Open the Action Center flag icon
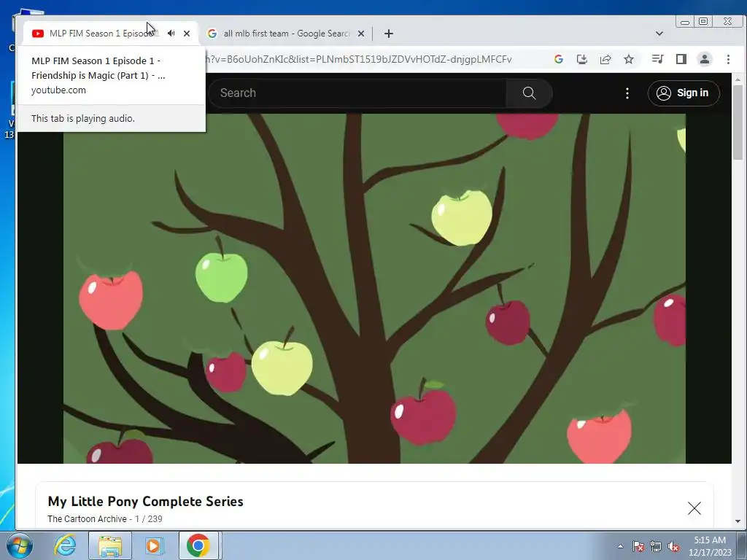Viewport: 747px width, 560px height. [638, 546]
